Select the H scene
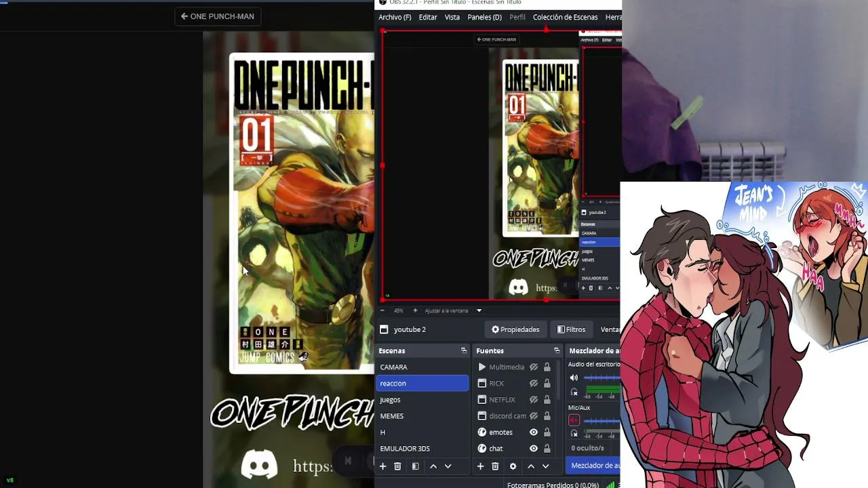The image size is (868, 488). click(x=422, y=432)
